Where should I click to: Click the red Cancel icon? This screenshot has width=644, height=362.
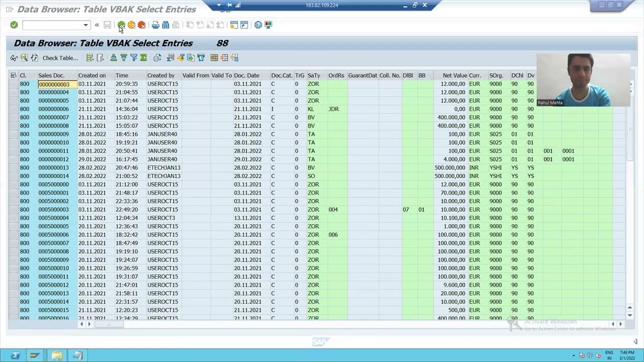[x=141, y=25]
